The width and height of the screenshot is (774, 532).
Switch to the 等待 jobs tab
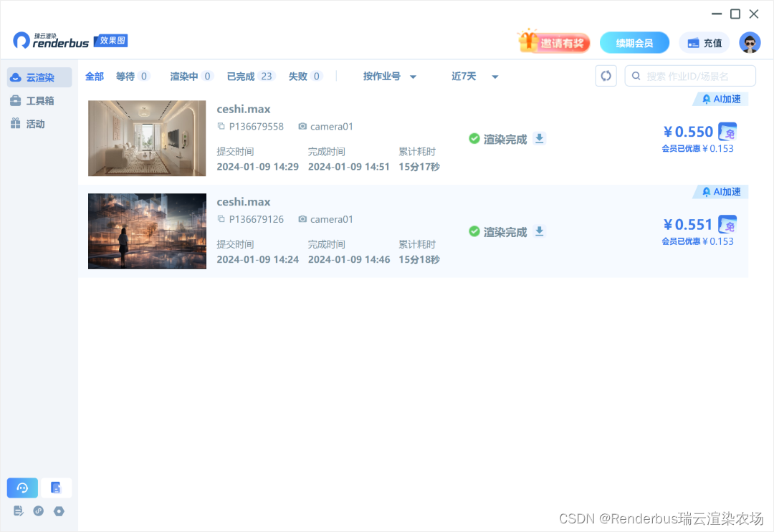133,77
